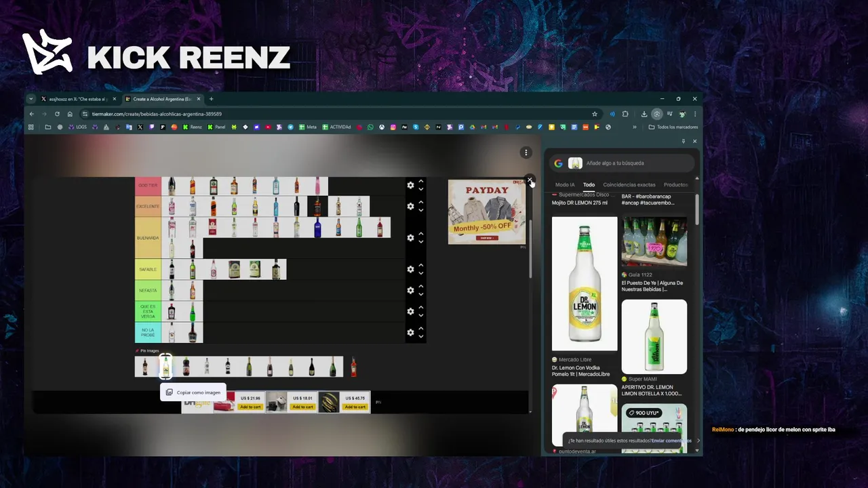Open settings gear for BUENARDA row

pos(410,238)
